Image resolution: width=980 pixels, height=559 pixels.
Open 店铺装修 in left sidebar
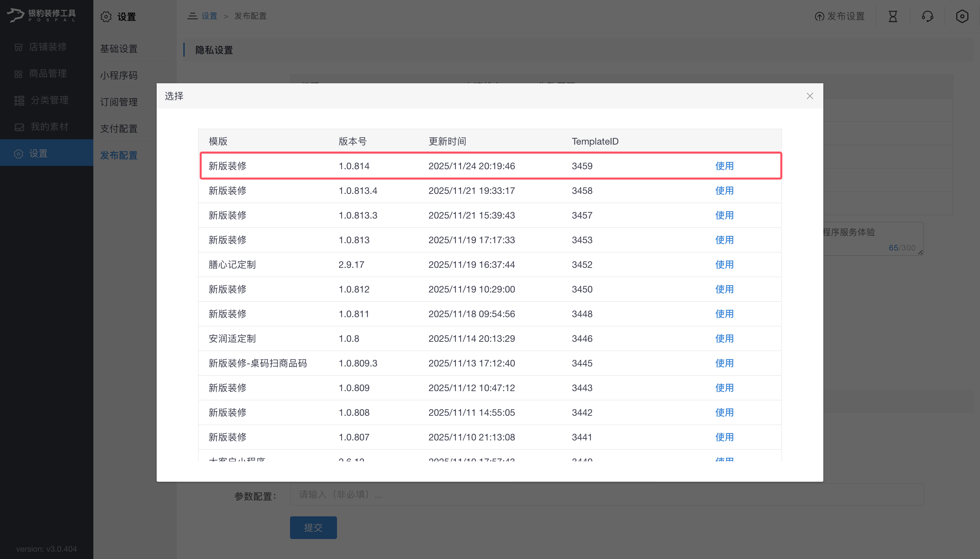(47, 47)
